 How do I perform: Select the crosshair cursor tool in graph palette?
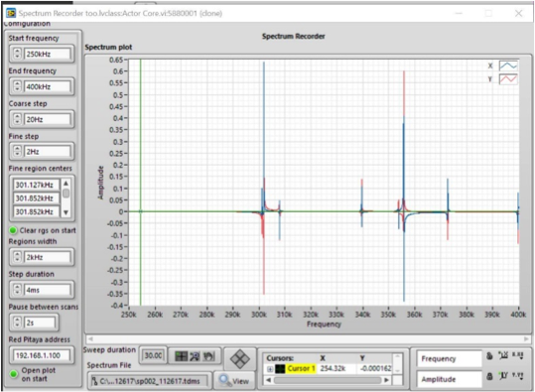tap(181, 356)
